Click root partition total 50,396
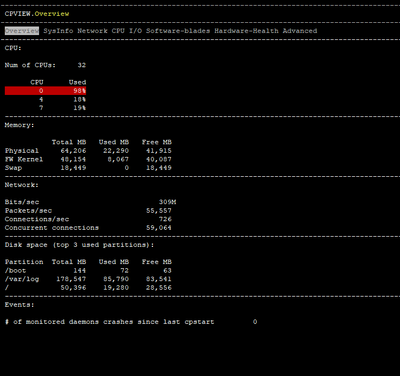 (x=73, y=287)
